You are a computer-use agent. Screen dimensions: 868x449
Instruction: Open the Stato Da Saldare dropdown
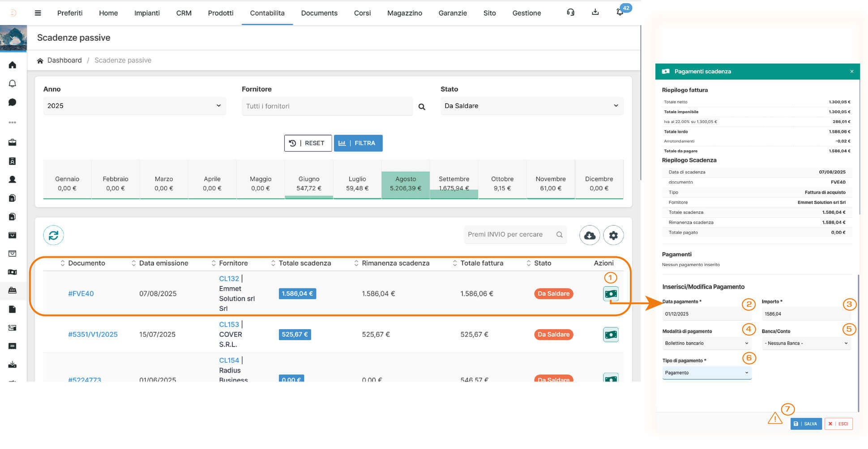pos(531,106)
